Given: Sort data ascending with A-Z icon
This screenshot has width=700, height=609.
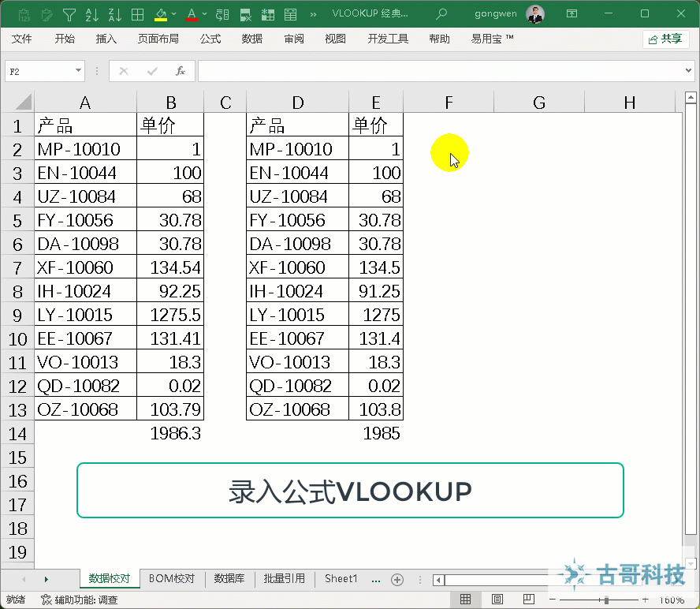Looking at the screenshot, I should coord(91,14).
